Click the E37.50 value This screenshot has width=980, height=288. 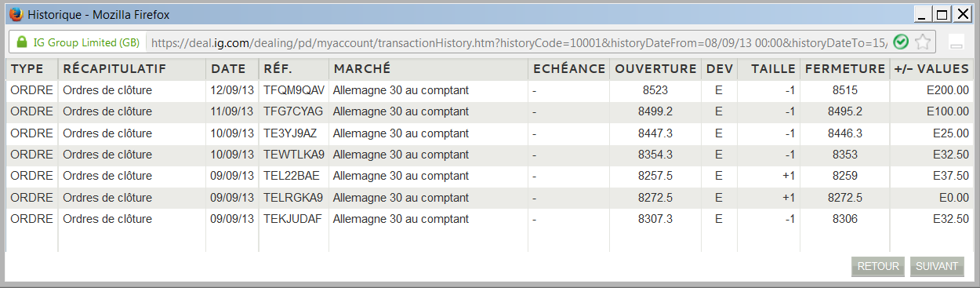951,176
